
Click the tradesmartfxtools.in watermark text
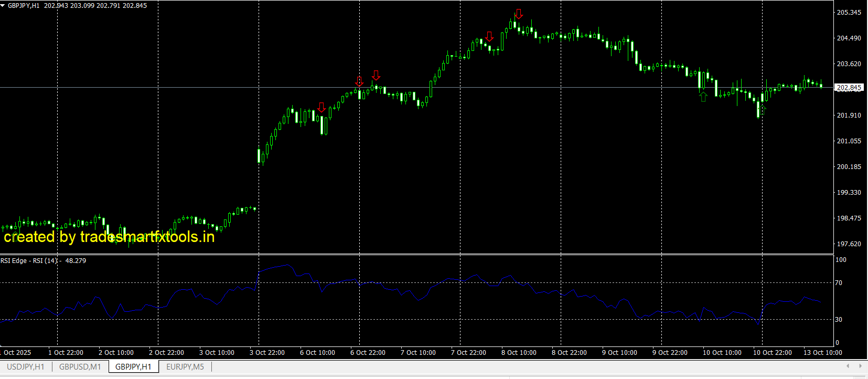point(109,237)
